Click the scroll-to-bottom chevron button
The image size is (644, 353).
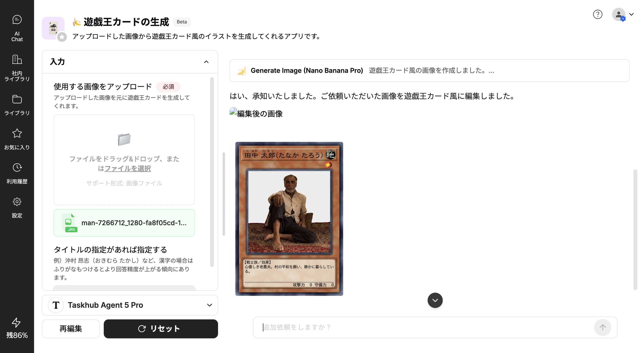[435, 300]
